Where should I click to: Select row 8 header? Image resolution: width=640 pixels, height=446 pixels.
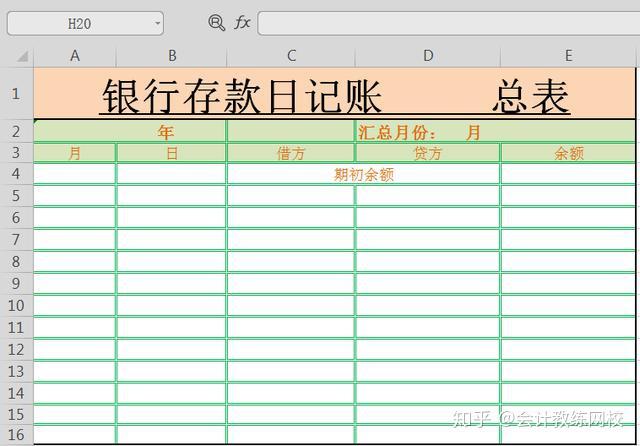[x=16, y=262]
